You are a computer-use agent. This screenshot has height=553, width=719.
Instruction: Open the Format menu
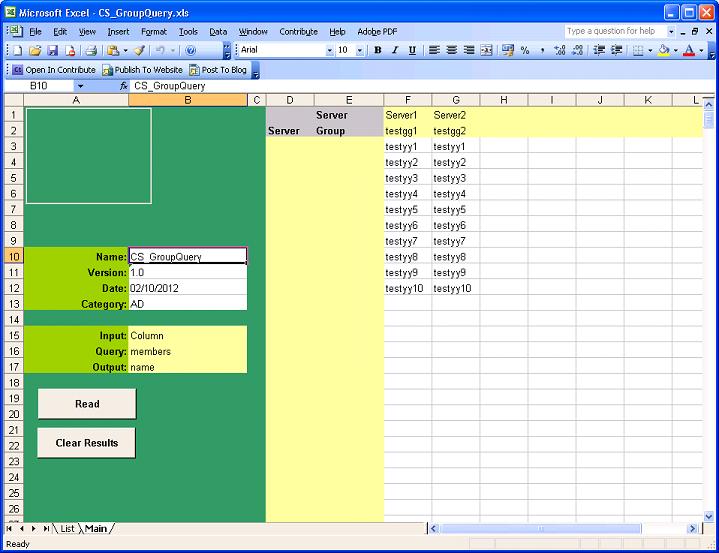153,31
